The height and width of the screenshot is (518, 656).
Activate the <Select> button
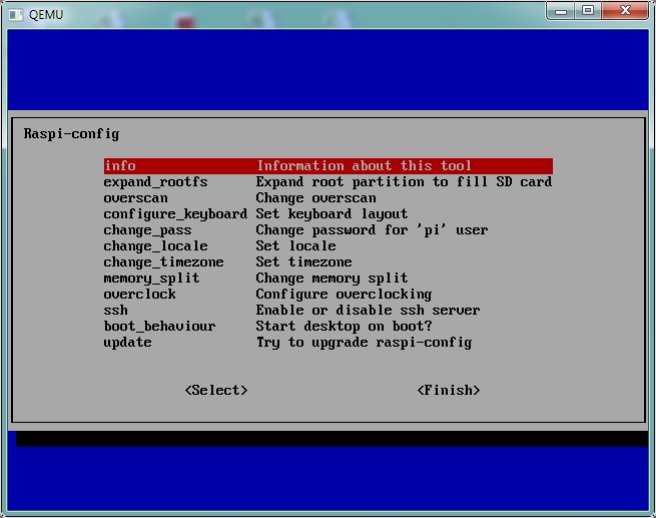pyautogui.click(x=216, y=390)
